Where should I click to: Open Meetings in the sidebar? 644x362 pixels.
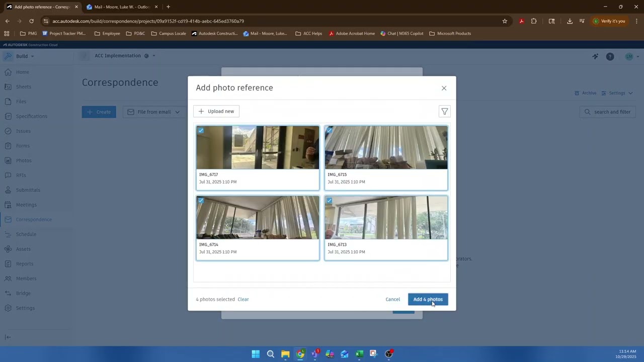[x=26, y=205]
